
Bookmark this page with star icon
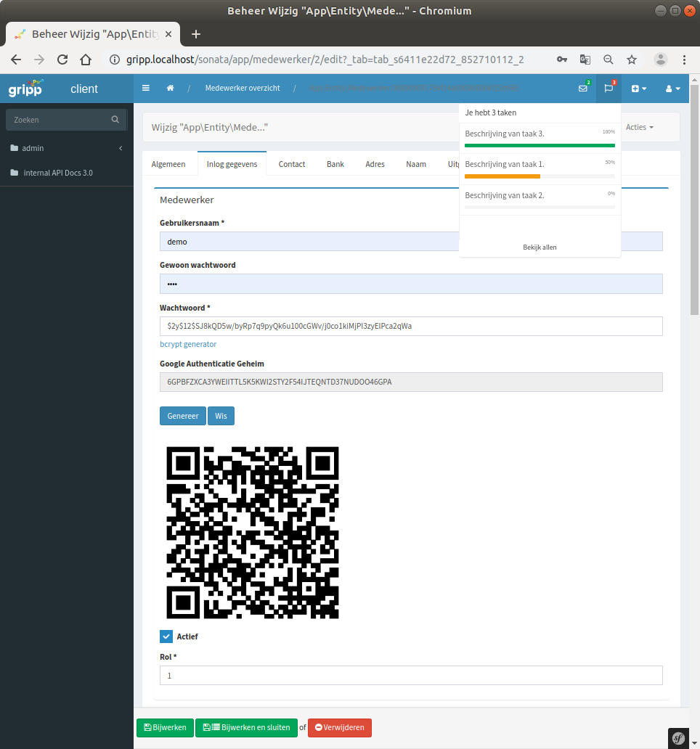[x=632, y=60]
